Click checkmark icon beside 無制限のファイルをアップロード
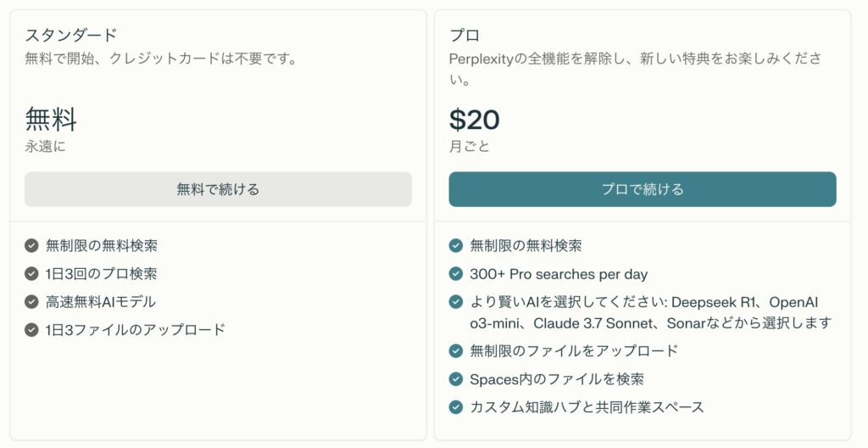The image size is (868, 448). (x=455, y=350)
